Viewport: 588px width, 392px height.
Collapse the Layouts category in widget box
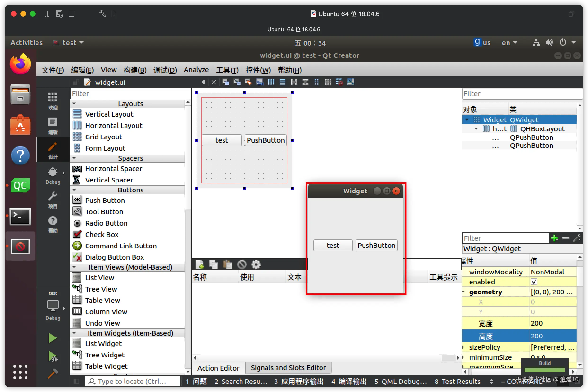point(74,104)
